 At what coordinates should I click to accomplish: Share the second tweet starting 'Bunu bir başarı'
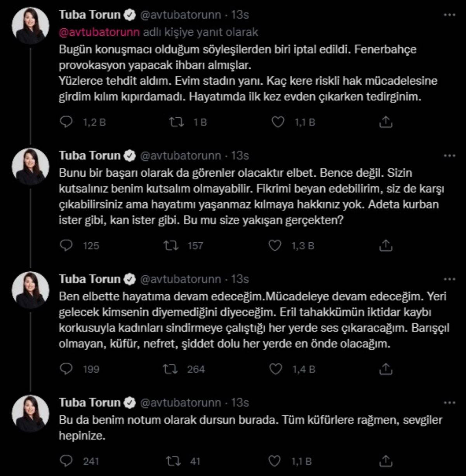[x=385, y=245]
